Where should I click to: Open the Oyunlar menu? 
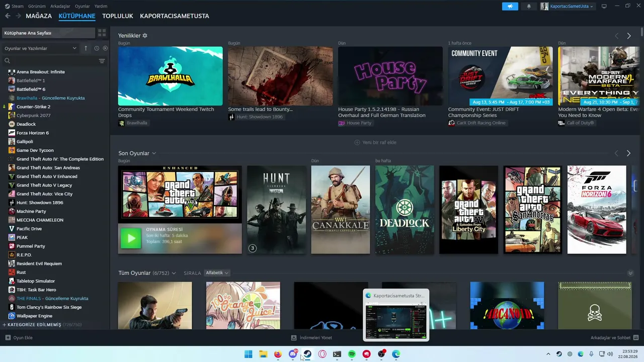click(83, 7)
